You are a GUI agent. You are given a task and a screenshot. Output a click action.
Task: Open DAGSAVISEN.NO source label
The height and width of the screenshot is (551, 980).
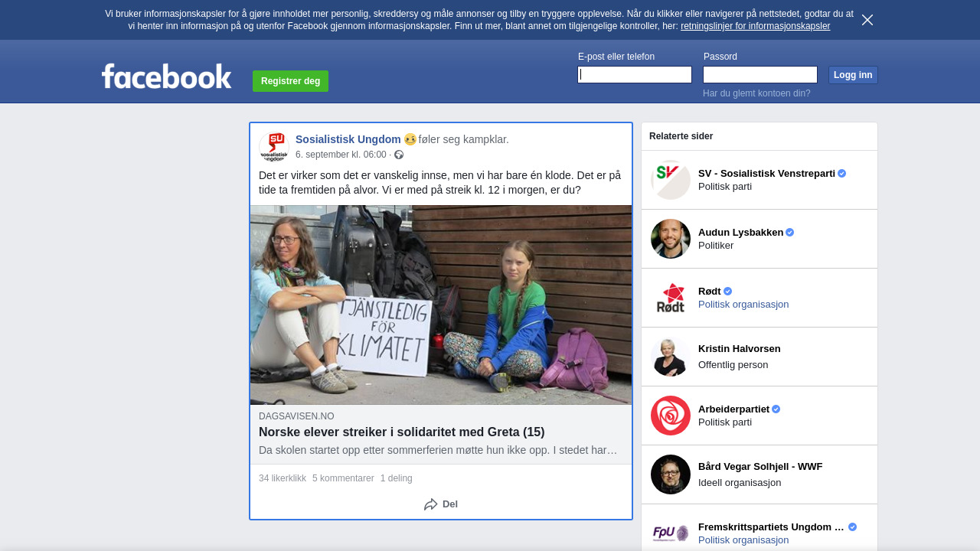296,416
